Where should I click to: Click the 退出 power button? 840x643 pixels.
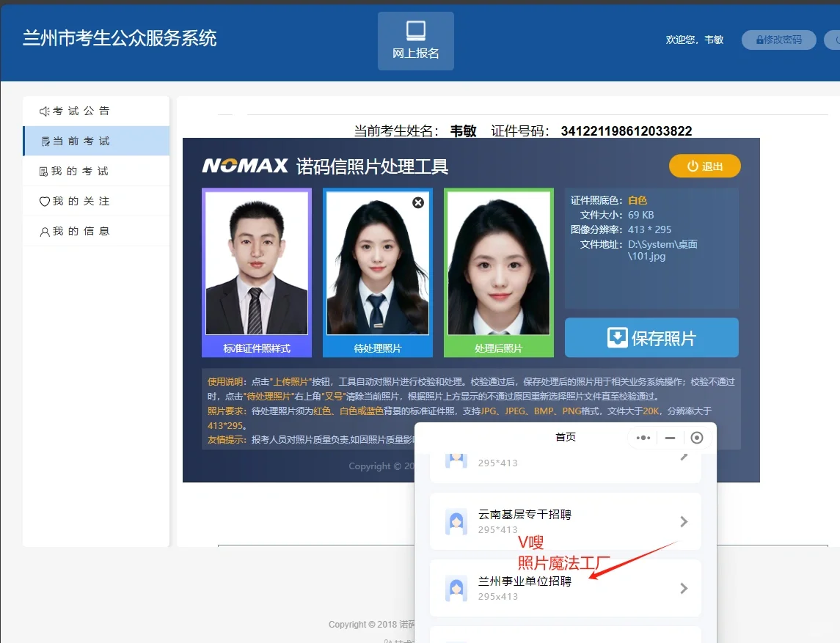coord(705,166)
